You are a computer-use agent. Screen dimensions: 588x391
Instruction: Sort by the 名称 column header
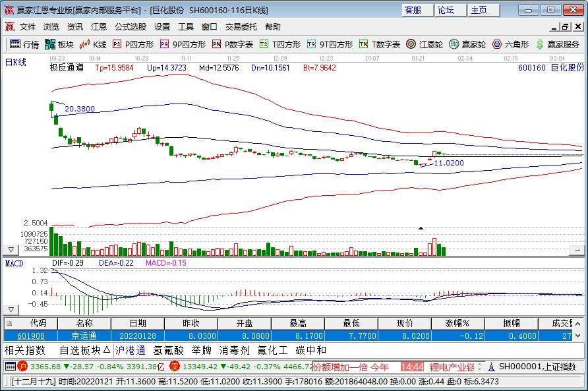click(x=84, y=324)
